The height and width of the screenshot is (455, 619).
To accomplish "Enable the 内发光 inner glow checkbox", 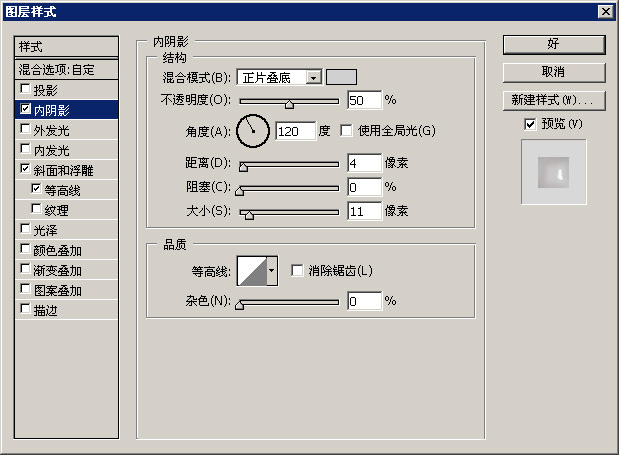I will click(25, 149).
